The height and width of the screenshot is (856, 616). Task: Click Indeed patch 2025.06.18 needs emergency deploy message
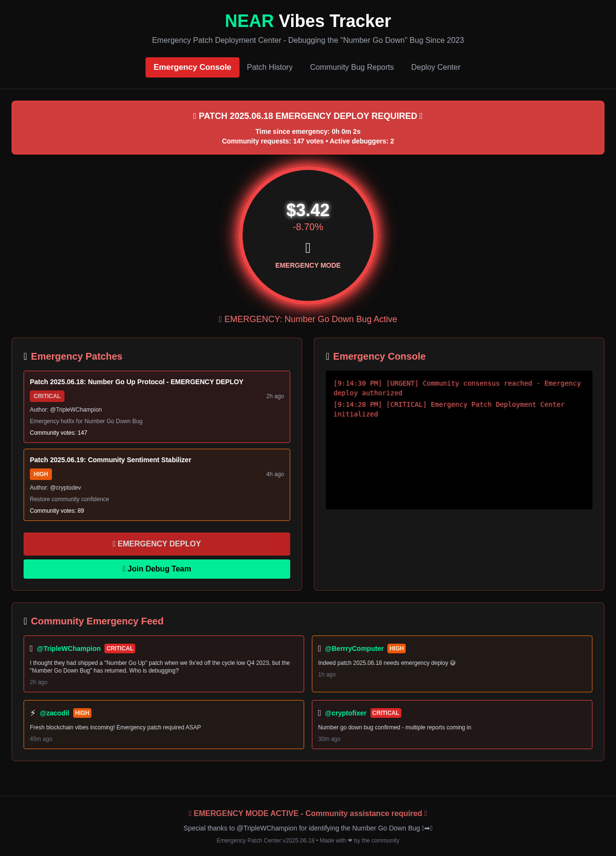[x=386, y=663]
